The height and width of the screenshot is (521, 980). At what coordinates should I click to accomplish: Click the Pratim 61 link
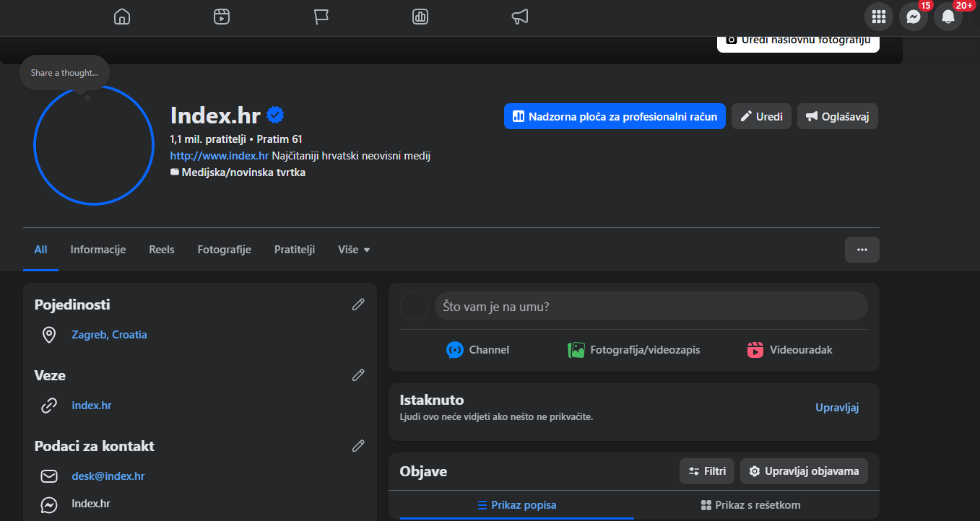(279, 139)
